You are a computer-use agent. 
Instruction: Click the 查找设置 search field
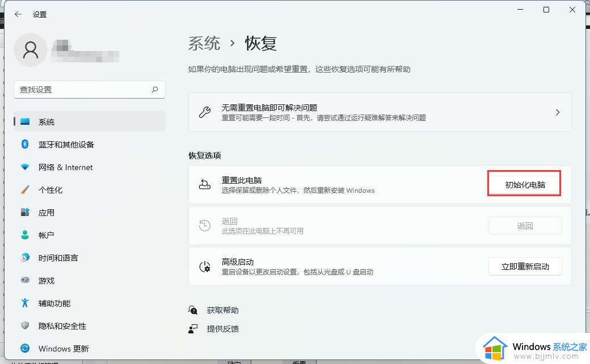82,90
